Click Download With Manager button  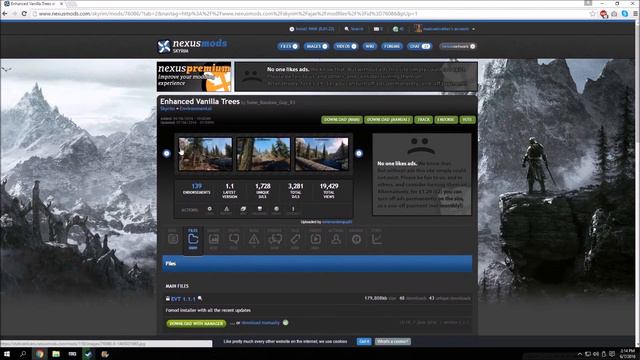click(196, 323)
